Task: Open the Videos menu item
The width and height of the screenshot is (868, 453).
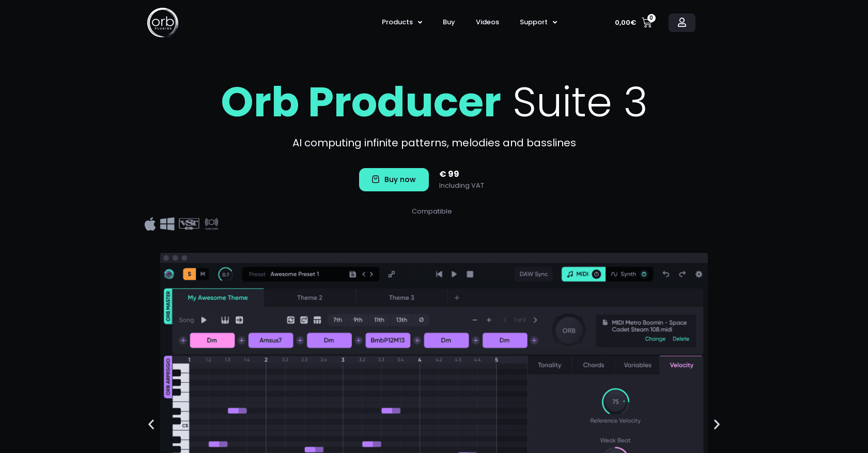Action: coord(487,22)
